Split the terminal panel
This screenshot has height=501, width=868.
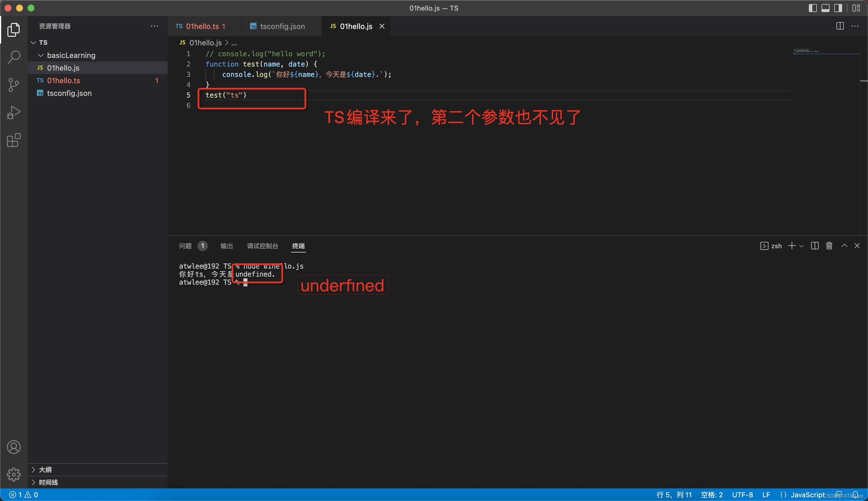(815, 246)
